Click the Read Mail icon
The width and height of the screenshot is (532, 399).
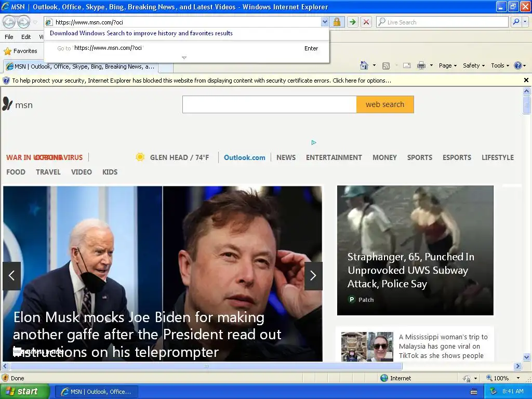407,66
